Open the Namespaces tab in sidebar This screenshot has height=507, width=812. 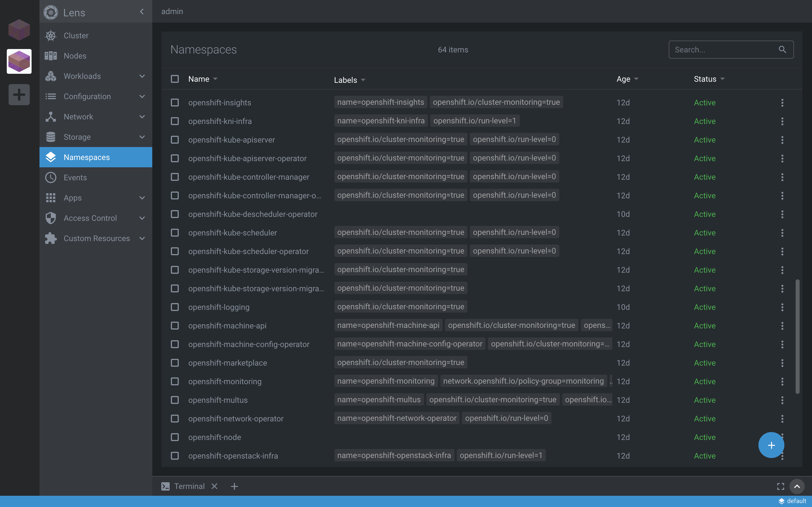click(x=96, y=157)
